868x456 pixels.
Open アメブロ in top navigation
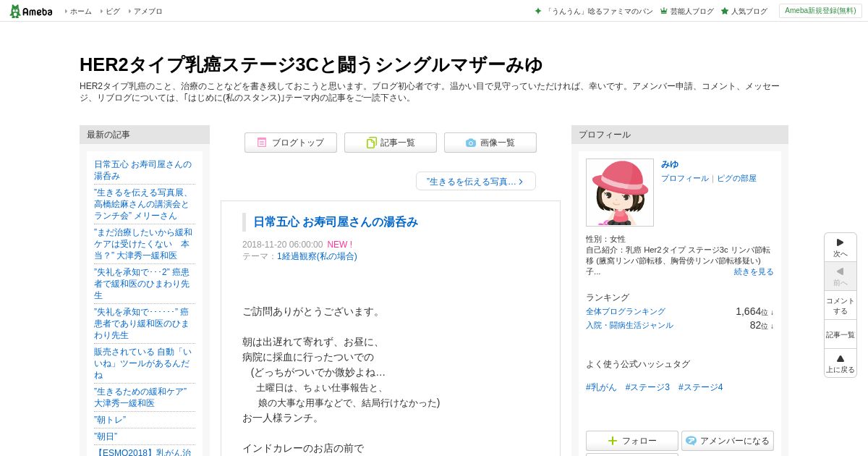[x=148, y=12]
